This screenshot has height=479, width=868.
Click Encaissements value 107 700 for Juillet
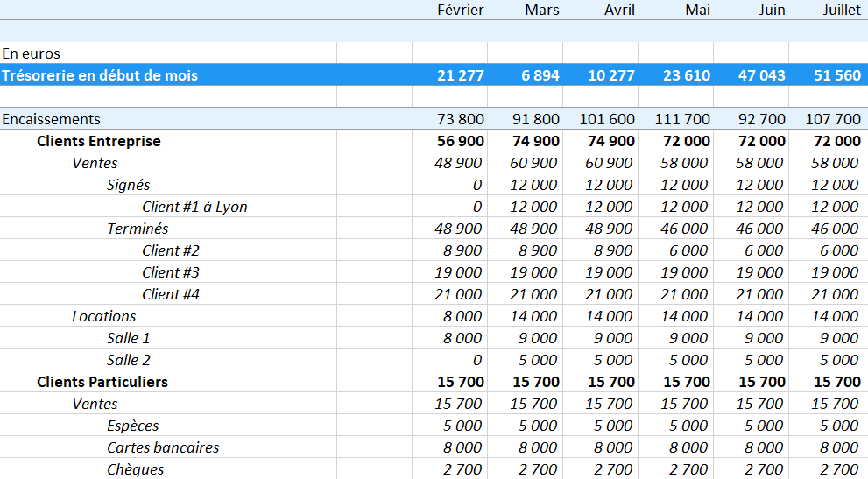(x=833, y=119)
